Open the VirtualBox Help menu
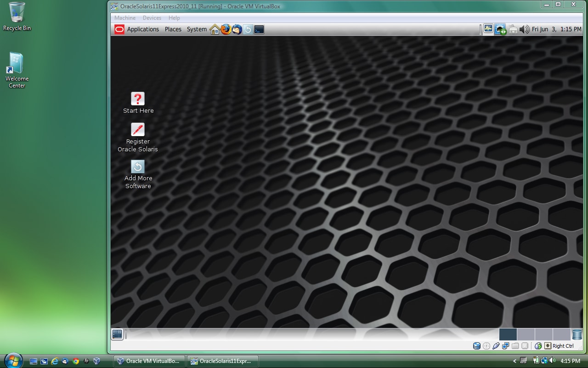Image resolution: width=588 pixels, height=368 pixels. click(x=174, y=18)
